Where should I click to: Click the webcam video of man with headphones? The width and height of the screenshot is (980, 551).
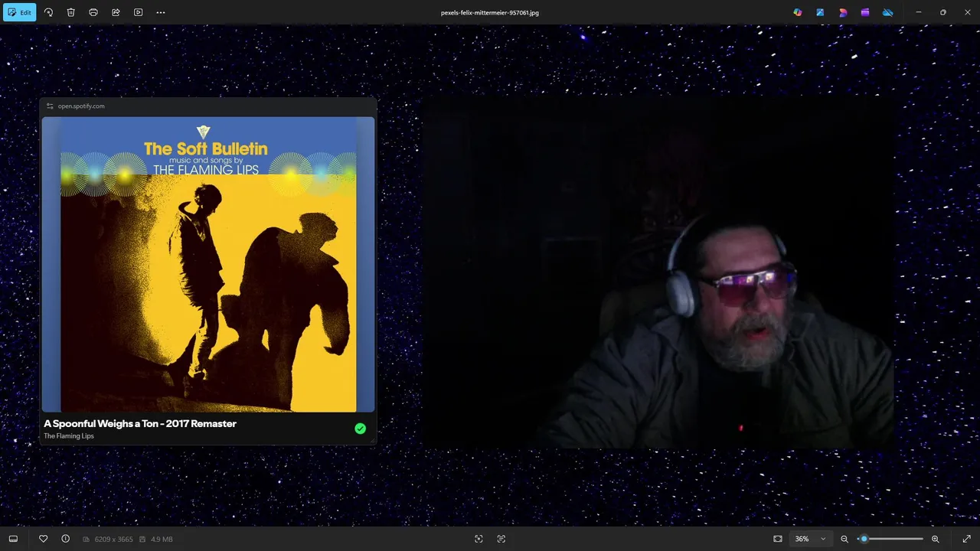(658, 272)
